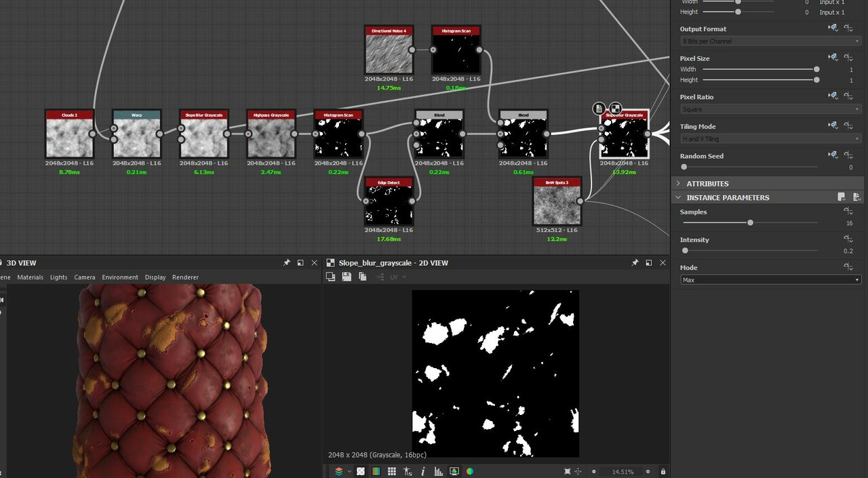Open the Mode function options icon
The image size is (868, 478).
point(848,267)
